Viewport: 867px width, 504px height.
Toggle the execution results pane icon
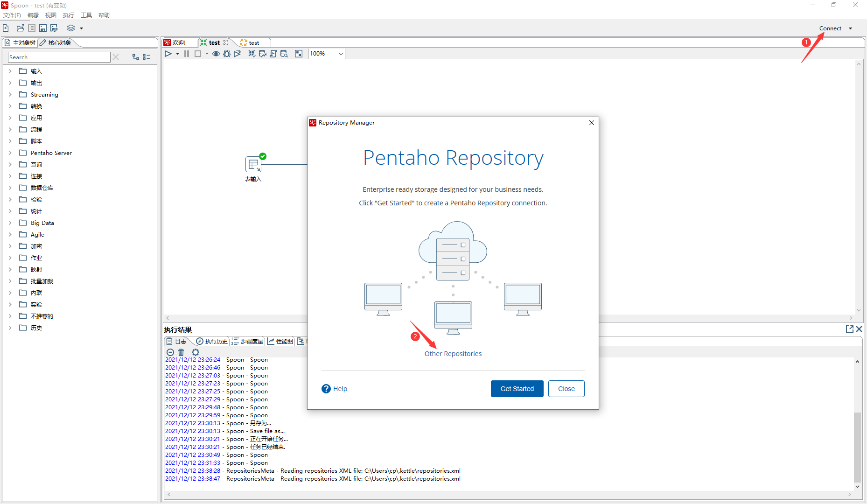pos(299,54)
